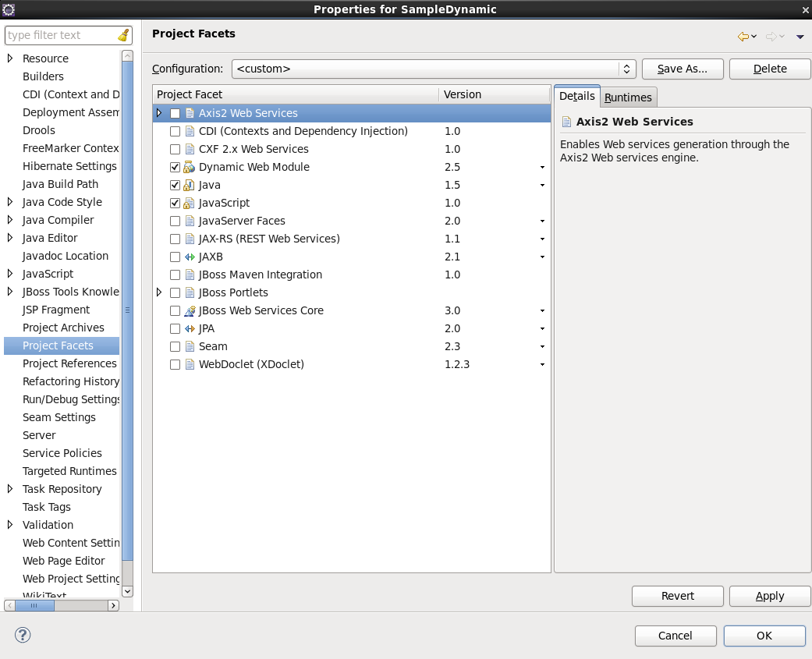812x659 pixels.
Task: Click the Java facet coffee cup icon
Action: (188, 185)
